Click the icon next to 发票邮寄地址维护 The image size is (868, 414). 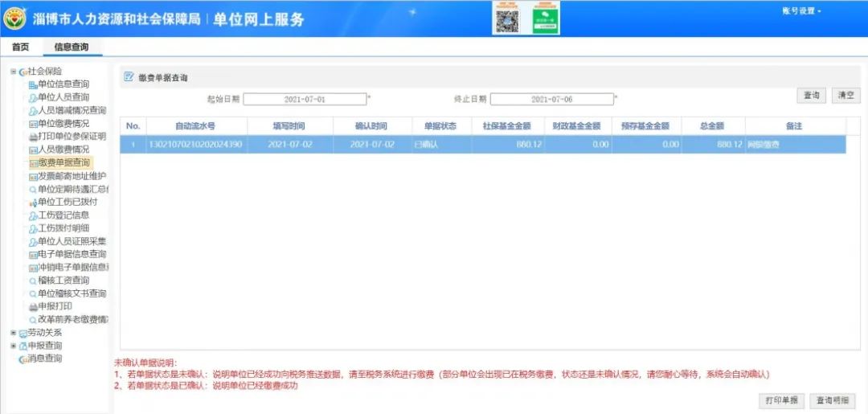pos(33,176)
